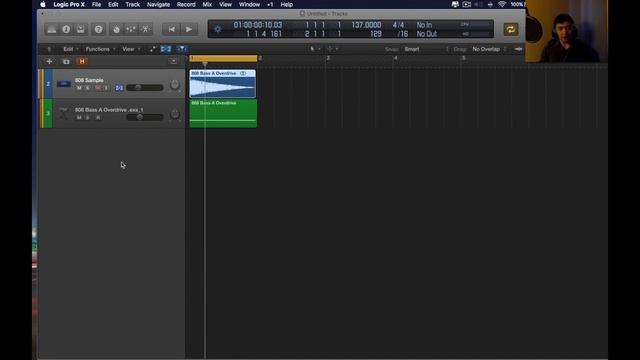640x360 pixels.
Task: Click the yellow cycle range in ruler
Action: click(x=223, y=58)
